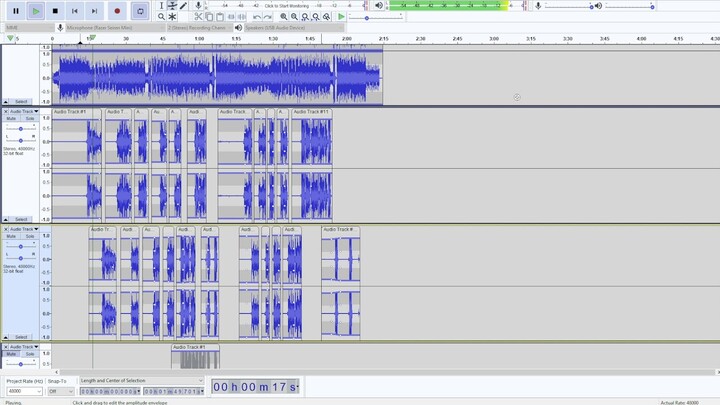Click the Silence audio selection icon
The image size is (720, 405).
pyautogui.click(x=242, y=17)
